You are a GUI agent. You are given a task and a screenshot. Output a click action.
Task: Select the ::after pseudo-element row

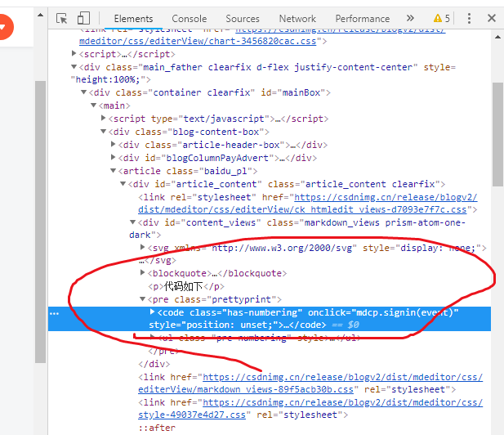157,428
